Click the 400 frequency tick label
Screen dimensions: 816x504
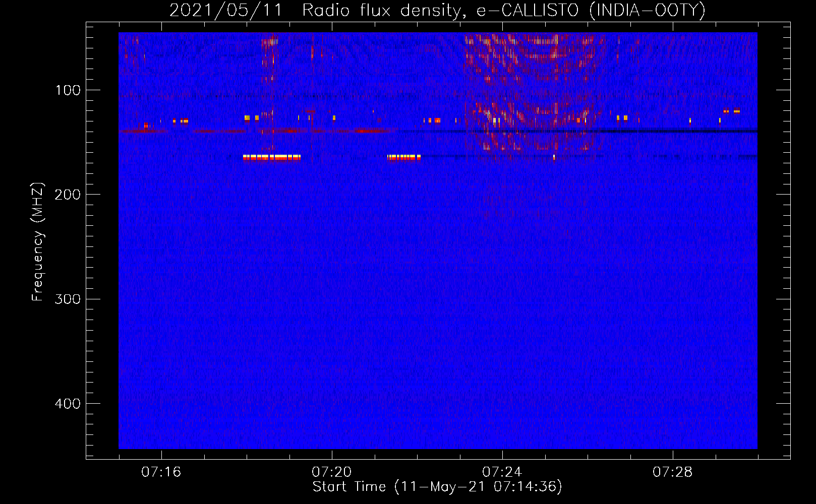click(68, 404)
